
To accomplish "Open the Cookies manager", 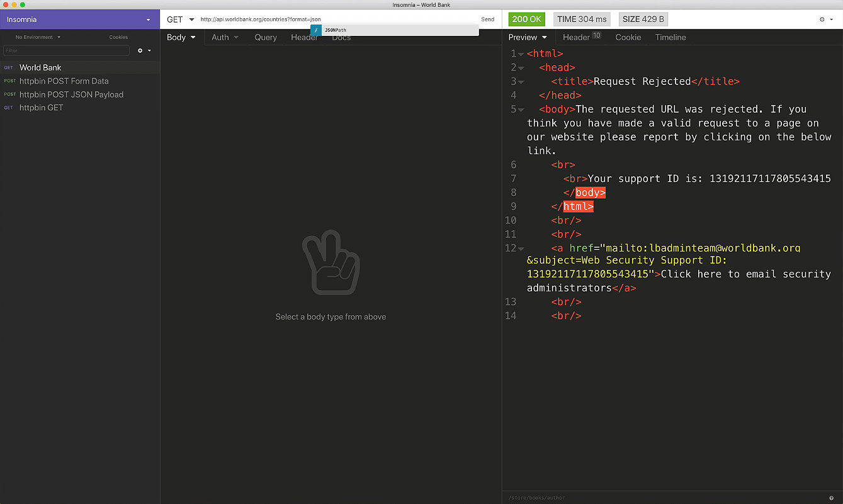I will (118, 37).
